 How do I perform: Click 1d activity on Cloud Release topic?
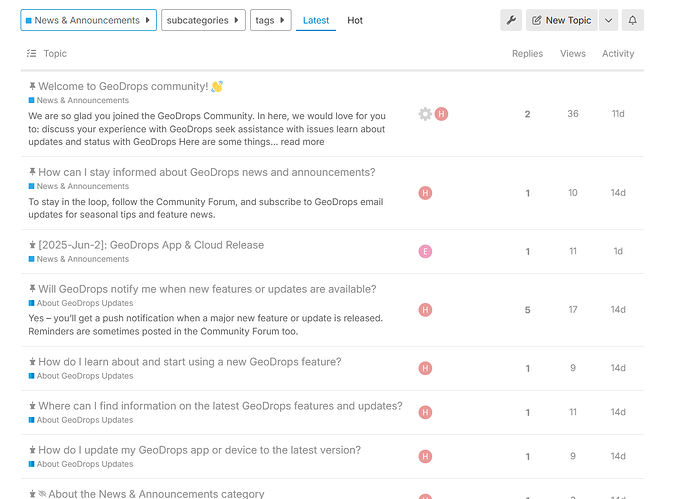(618, 251)
